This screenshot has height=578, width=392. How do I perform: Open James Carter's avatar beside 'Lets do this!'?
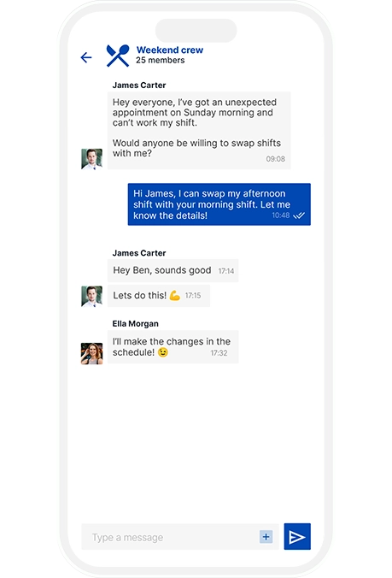[x=91, y=296]
